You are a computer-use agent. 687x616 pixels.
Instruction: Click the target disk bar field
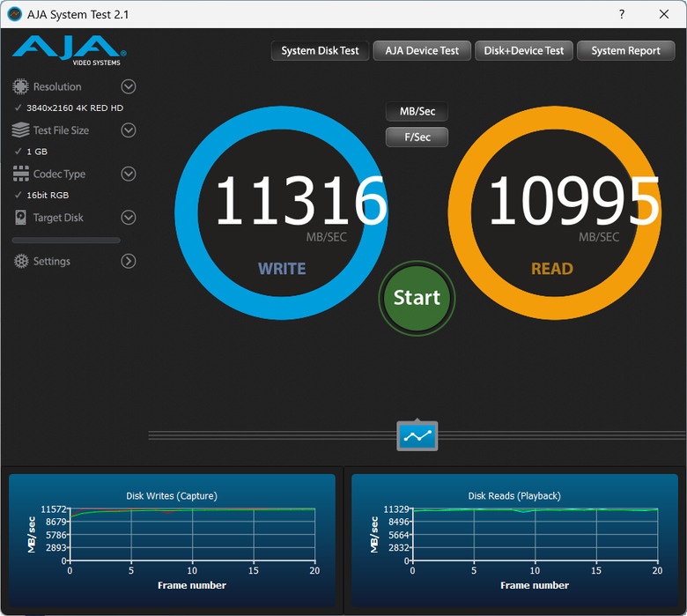tap(66, 241)
